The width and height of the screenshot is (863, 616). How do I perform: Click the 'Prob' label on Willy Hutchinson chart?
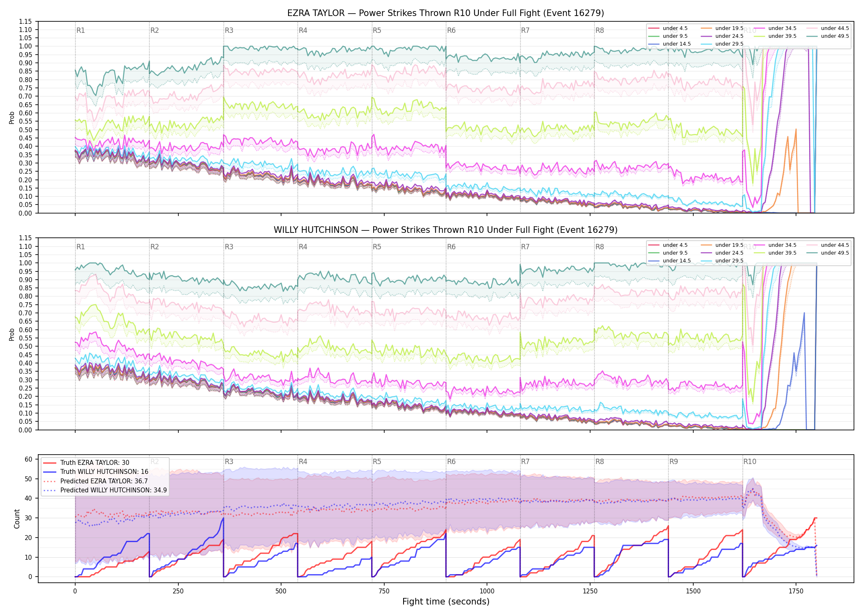12,334
